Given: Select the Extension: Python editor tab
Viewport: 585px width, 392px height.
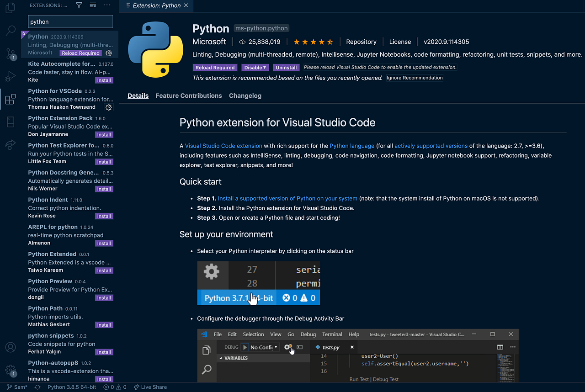Looking at the screenshot, I should click(x=155, y=5).
